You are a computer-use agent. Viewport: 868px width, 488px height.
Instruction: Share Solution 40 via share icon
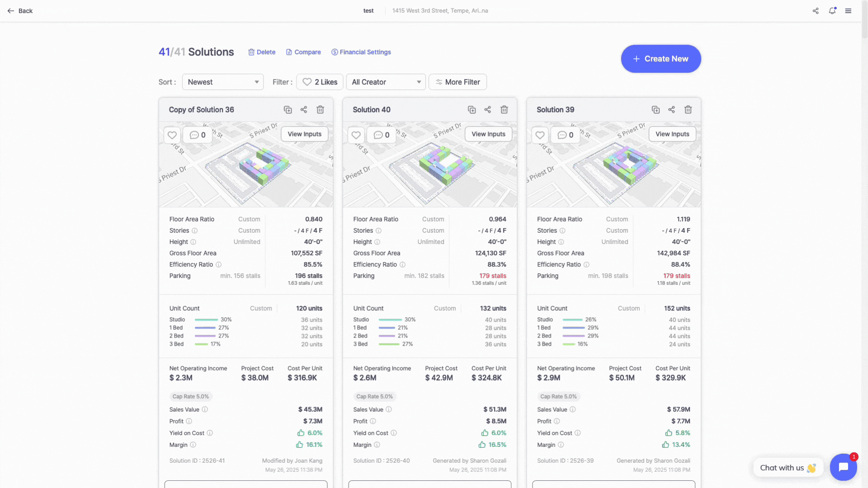point(487,110)
